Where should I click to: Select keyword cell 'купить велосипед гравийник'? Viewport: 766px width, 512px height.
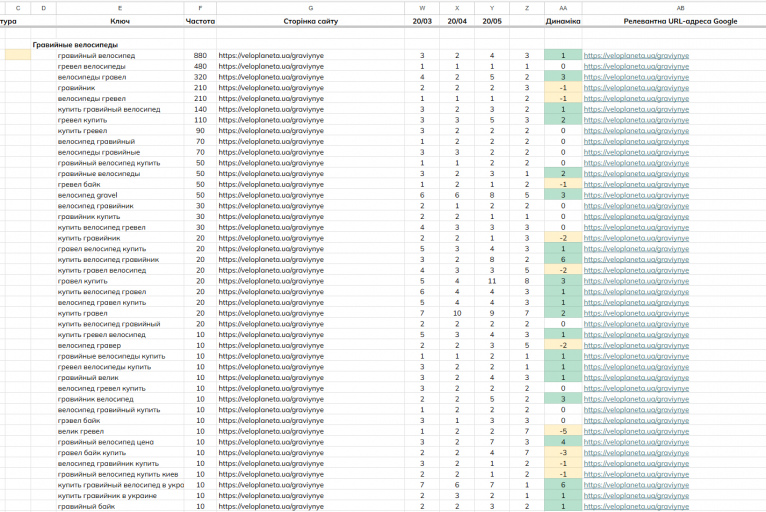[120, 260]
